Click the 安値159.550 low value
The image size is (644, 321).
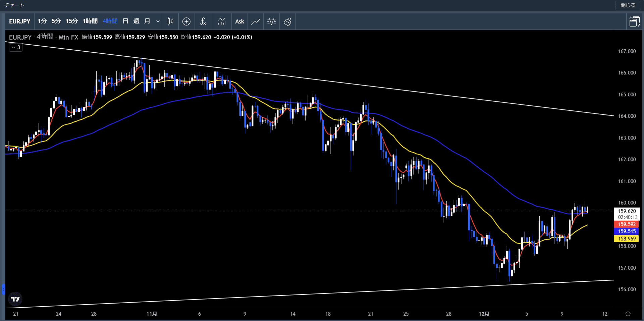point(163,37)
